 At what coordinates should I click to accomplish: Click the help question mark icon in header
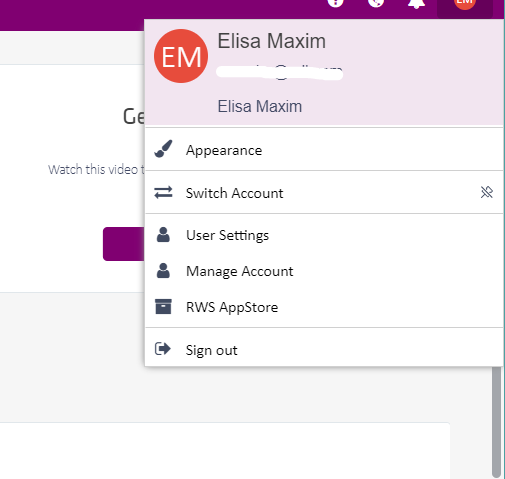tap(335, 3)
